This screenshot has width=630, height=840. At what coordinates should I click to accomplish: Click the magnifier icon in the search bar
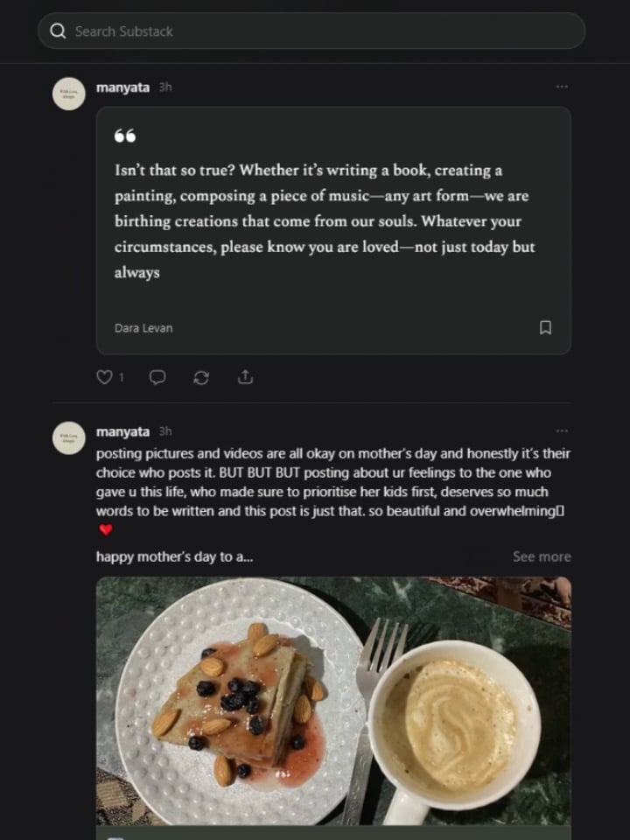[58, 31]
